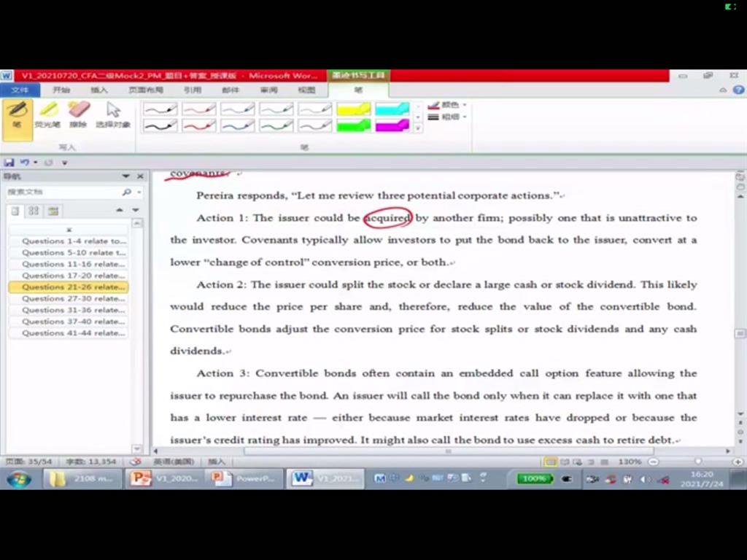Click the search magnifier in navigation pane
The image size is (747, 560).
(127, 192)
